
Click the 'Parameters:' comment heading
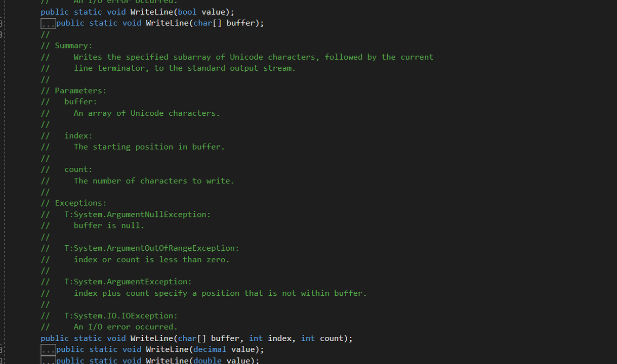tap(80, 90)
